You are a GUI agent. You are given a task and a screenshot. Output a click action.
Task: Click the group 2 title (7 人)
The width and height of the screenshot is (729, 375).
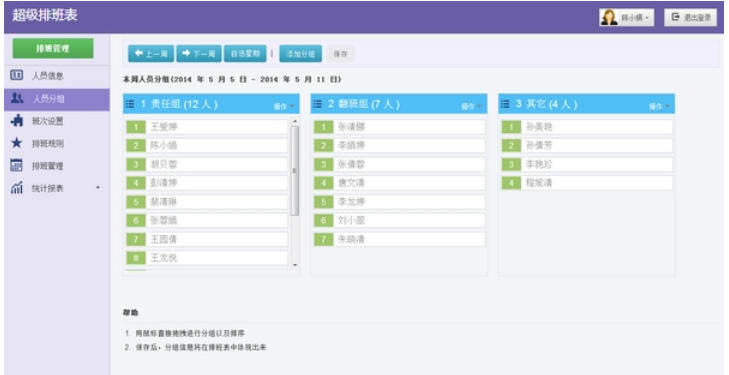pos(364,104)
